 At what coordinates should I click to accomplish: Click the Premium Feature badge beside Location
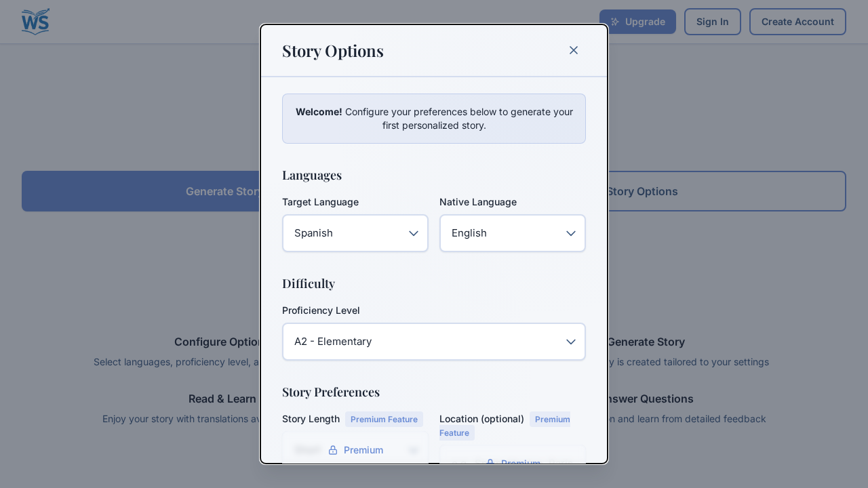[x=505, y=426]
